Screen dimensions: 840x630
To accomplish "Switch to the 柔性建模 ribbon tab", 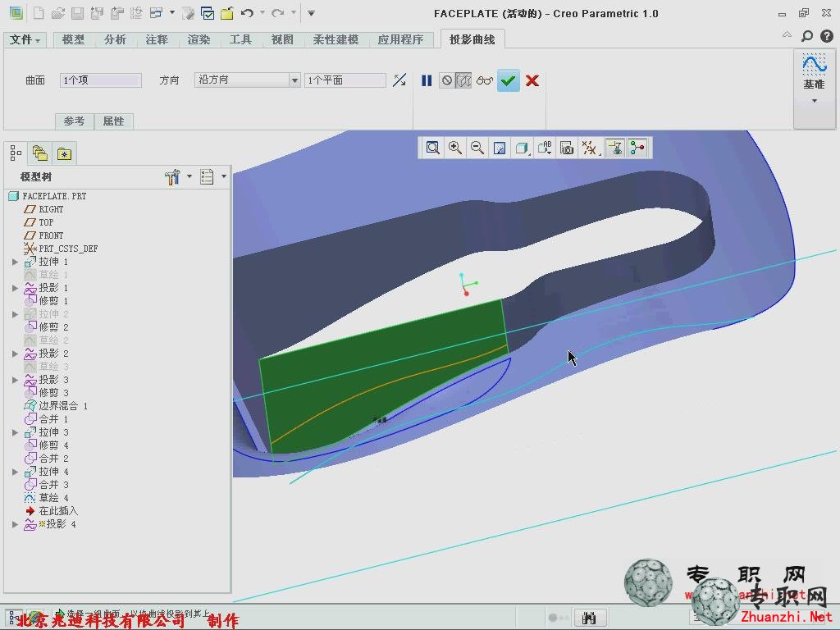I will coord(336,39).
